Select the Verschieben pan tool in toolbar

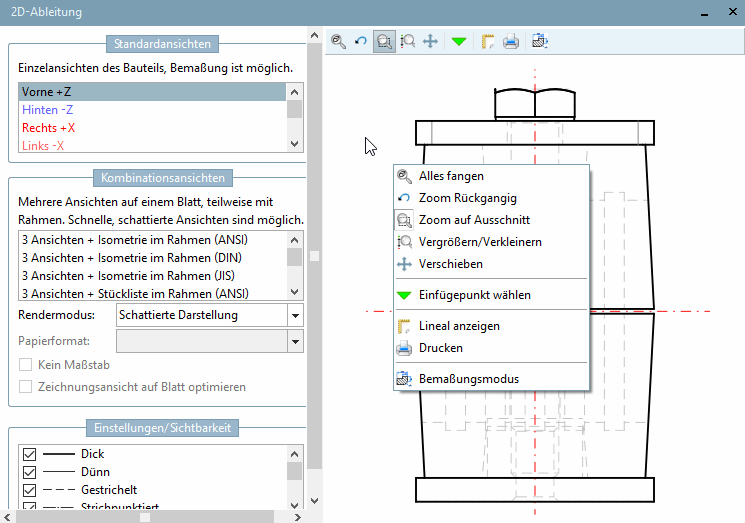430,41
